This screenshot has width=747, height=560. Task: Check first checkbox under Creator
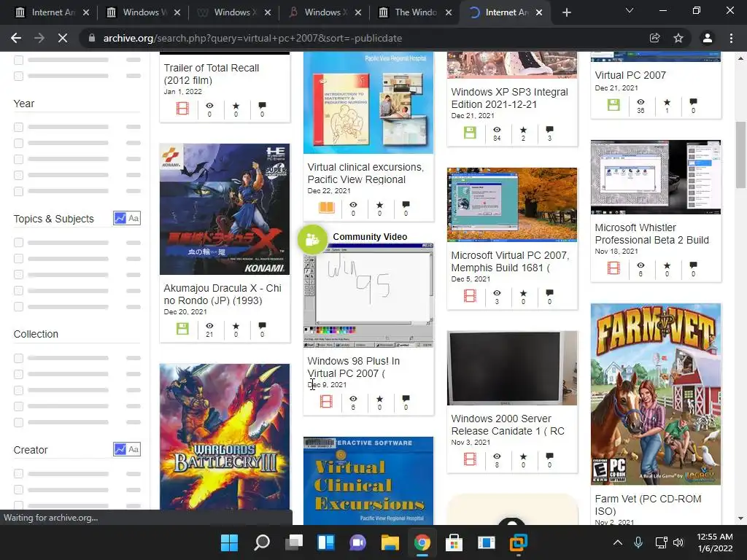point(18,473)
